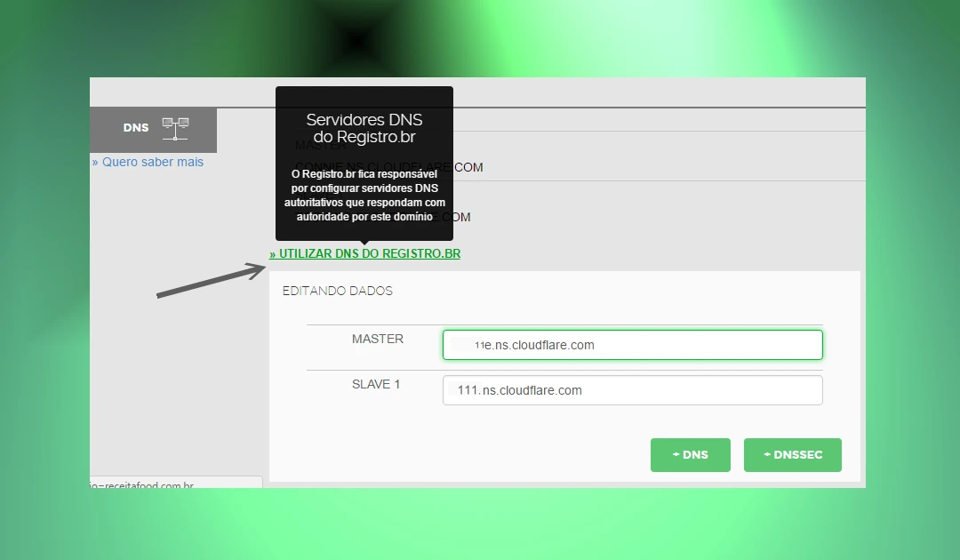Open the DNS tab
This screenshot has width=960, height=560.
click(153, 130)
